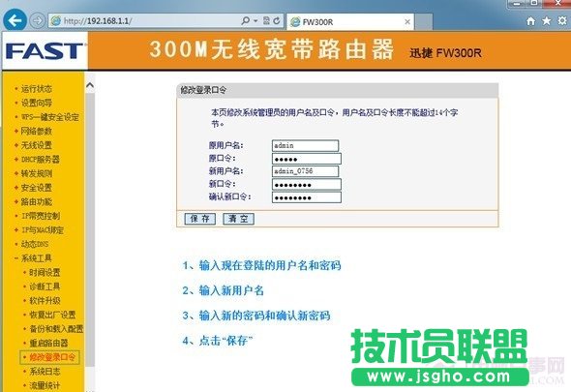Close the FW300R tab
571x392 pixels.
click(x=407, y=22)
